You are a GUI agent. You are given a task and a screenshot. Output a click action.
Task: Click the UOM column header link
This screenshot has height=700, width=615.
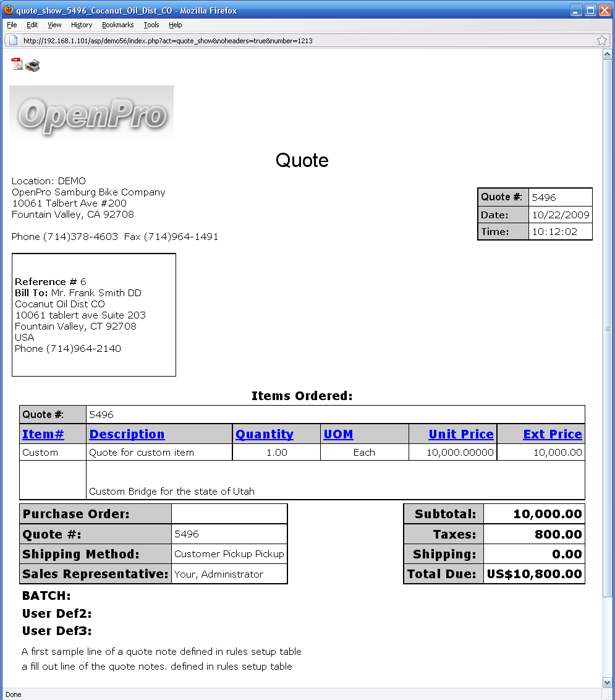[x=338, y=434]
